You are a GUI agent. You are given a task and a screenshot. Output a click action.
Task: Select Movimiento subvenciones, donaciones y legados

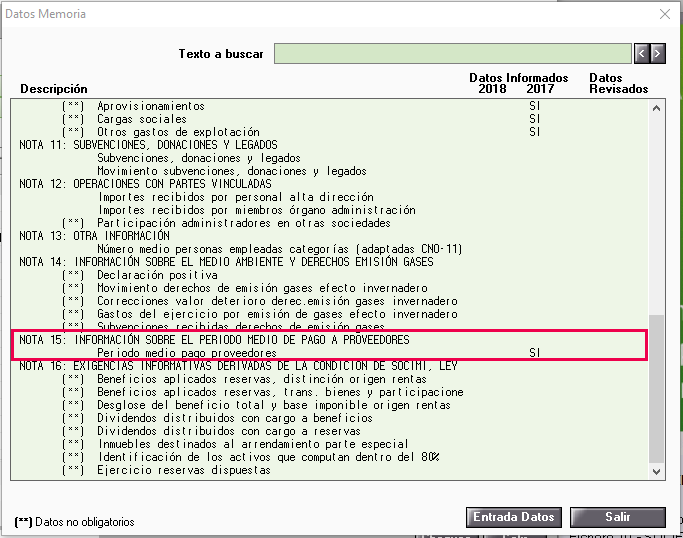(330, 171)
